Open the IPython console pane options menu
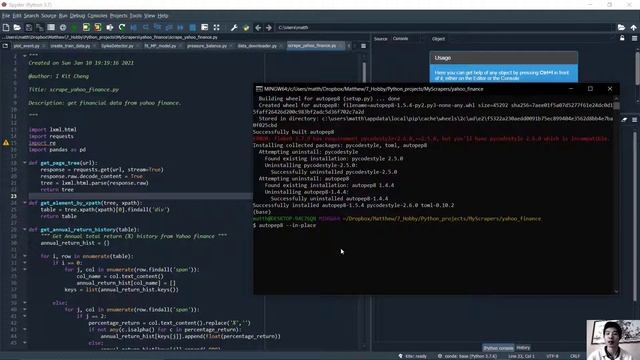 (x=635, y=120)
